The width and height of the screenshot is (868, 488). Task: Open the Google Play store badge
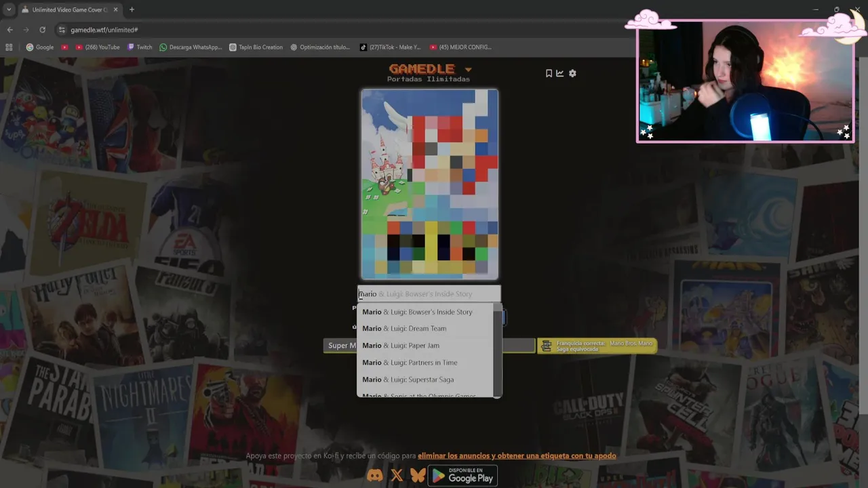coord(462,475)
